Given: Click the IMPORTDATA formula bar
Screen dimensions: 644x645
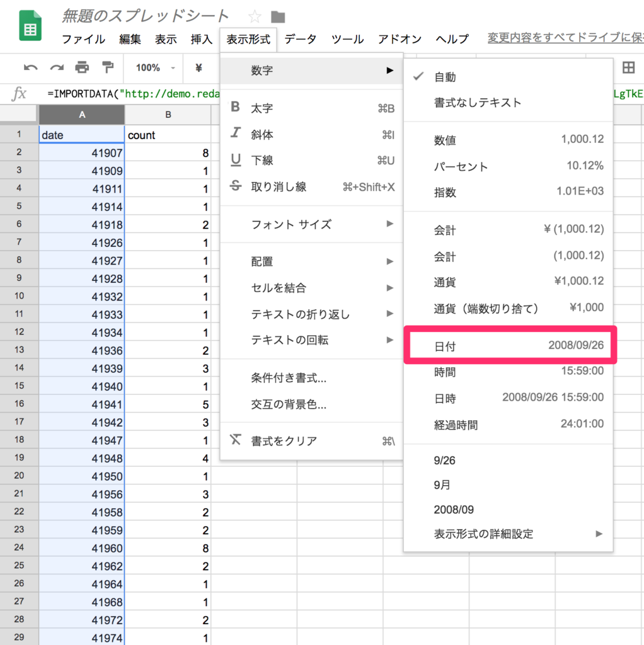Looking at the screenshot, I should (x=134, y=94).
